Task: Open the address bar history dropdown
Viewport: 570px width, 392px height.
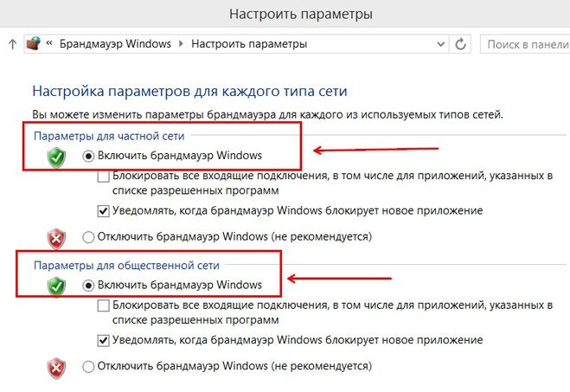Action: (440, 44)
